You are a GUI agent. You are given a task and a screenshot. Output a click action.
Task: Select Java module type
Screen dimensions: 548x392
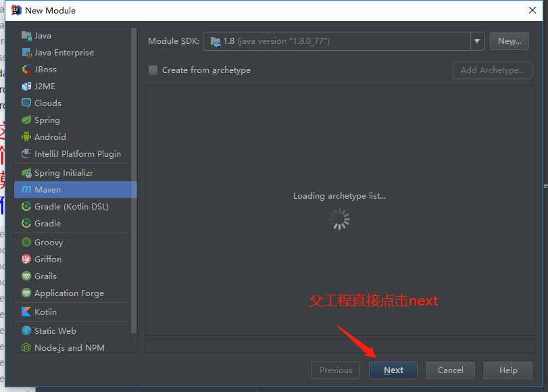click(75, 35)
